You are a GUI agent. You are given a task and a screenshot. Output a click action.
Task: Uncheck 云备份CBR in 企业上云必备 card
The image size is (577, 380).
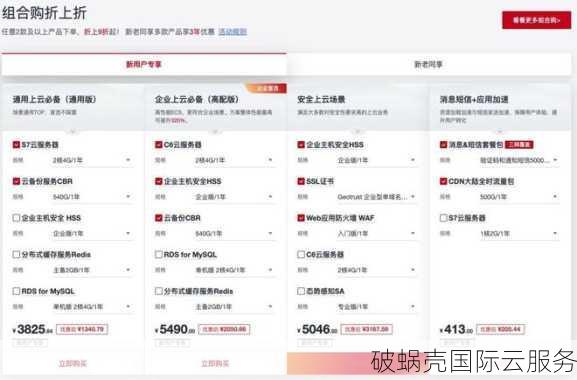coord(159,218)
